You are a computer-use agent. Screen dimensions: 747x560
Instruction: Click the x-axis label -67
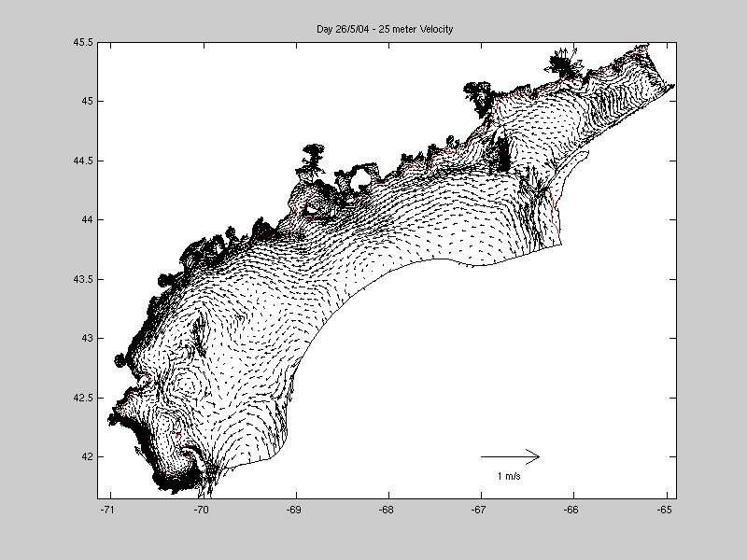pos(479,510)
